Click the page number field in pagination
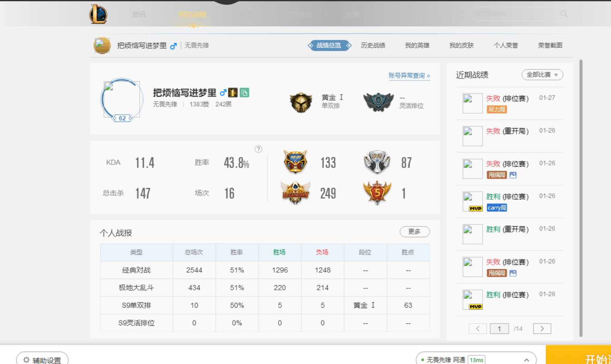 pyautogui.click(x=499, y=329)
